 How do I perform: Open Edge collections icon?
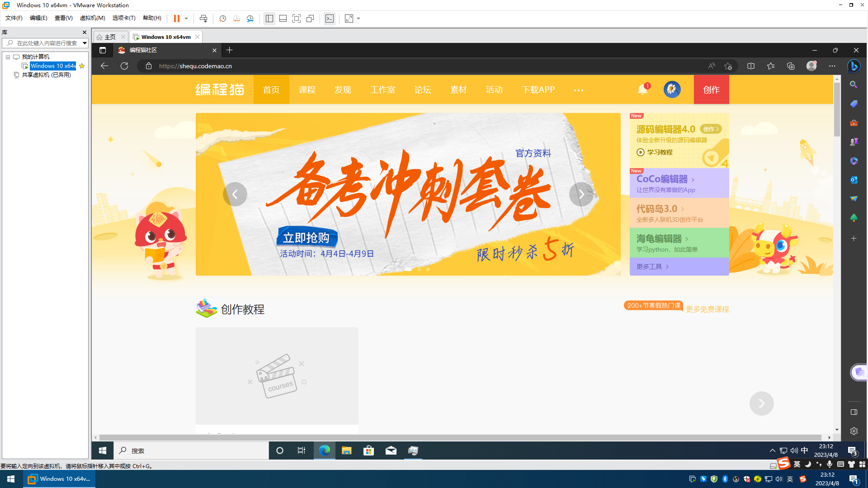pos(791,66)
